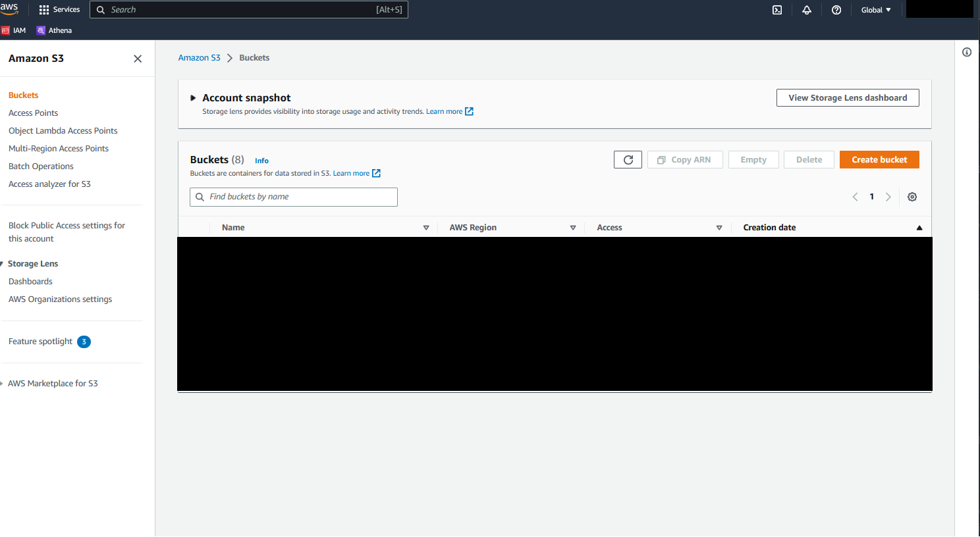Click Amazon S3 breadcrumb link
980x537 pixels.
(200, 58)
